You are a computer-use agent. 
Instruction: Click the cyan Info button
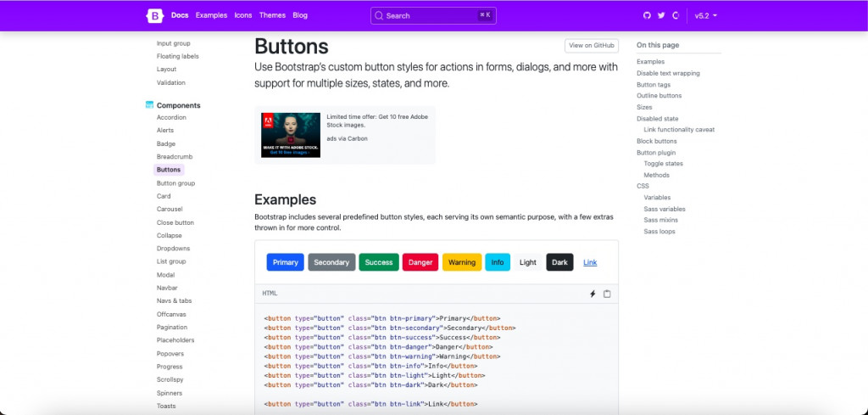coord(498,262)
